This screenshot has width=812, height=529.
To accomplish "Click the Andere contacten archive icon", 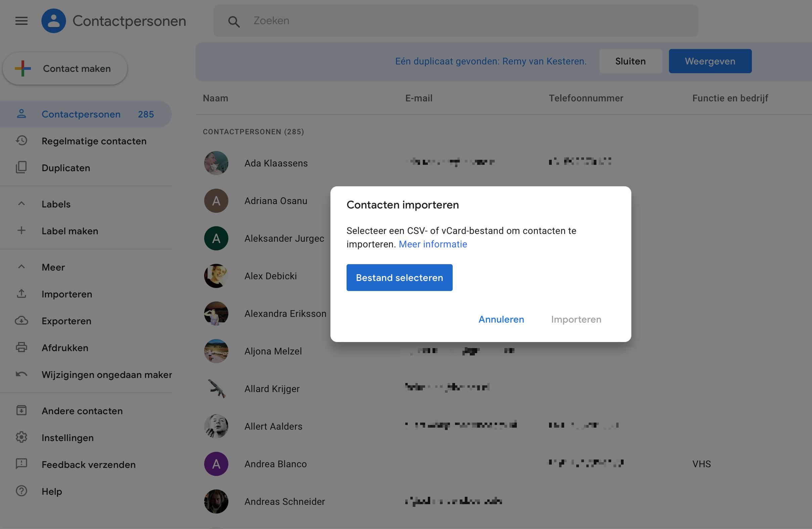I will pos(21,410).
